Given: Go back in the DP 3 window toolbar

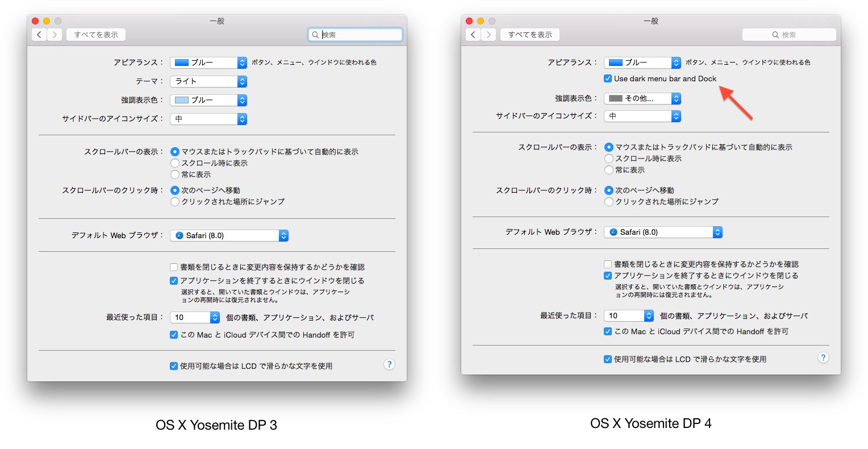Looking at the screenshot, I should pos(39,35).
